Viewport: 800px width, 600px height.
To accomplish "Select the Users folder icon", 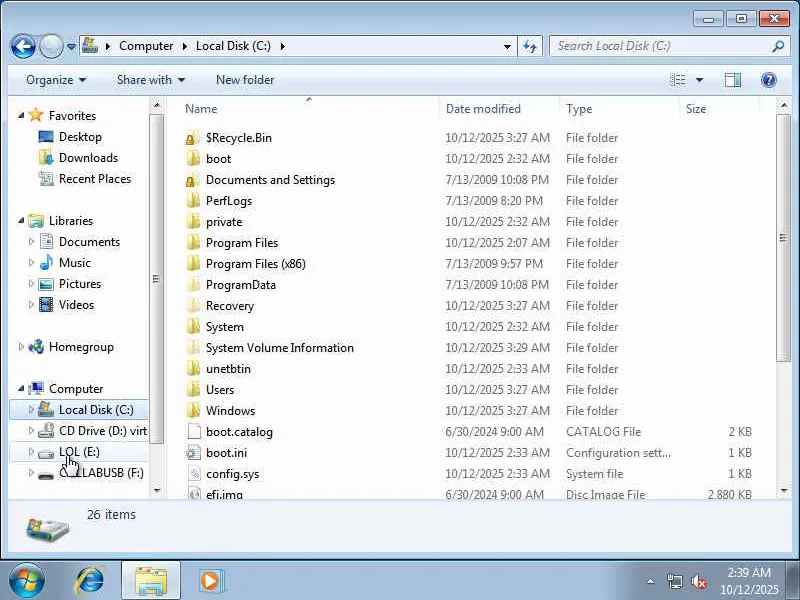I will 192,390.
